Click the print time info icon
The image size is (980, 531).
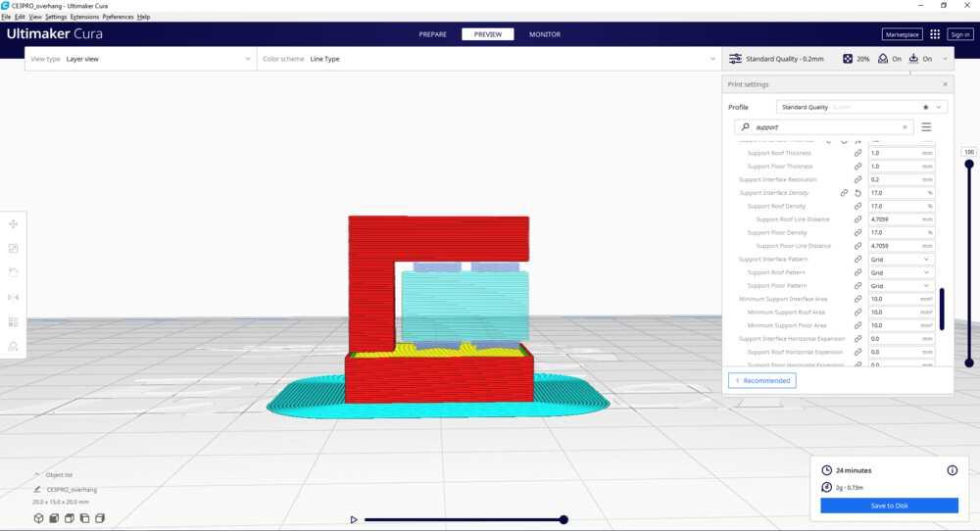tap(952, 470)
